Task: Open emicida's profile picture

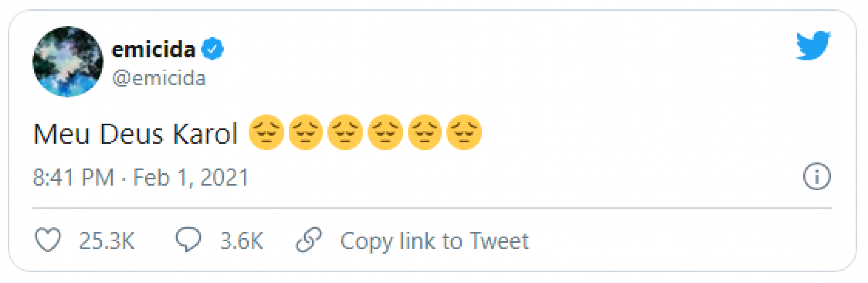Action: 68,62
